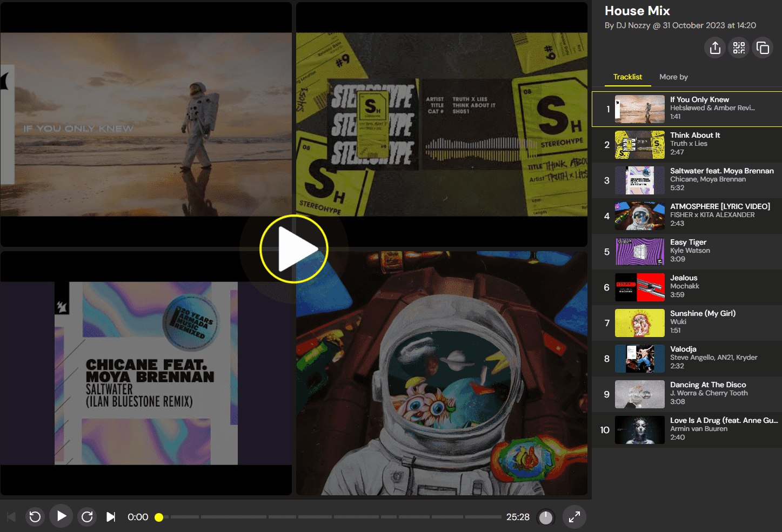Start playback from bottom control bar
782x532 pixels.
61,516
